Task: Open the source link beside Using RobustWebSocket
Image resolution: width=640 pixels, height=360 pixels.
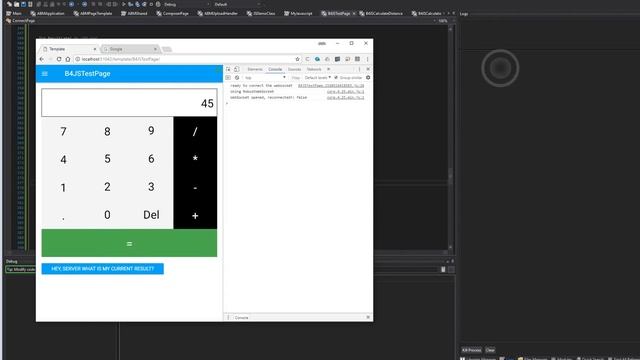Action: [x=345, y=92]
